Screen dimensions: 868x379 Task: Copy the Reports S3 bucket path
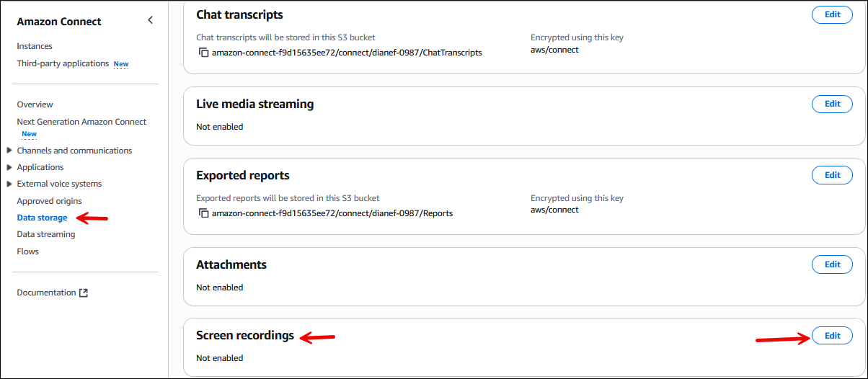[x=203, y=213]
